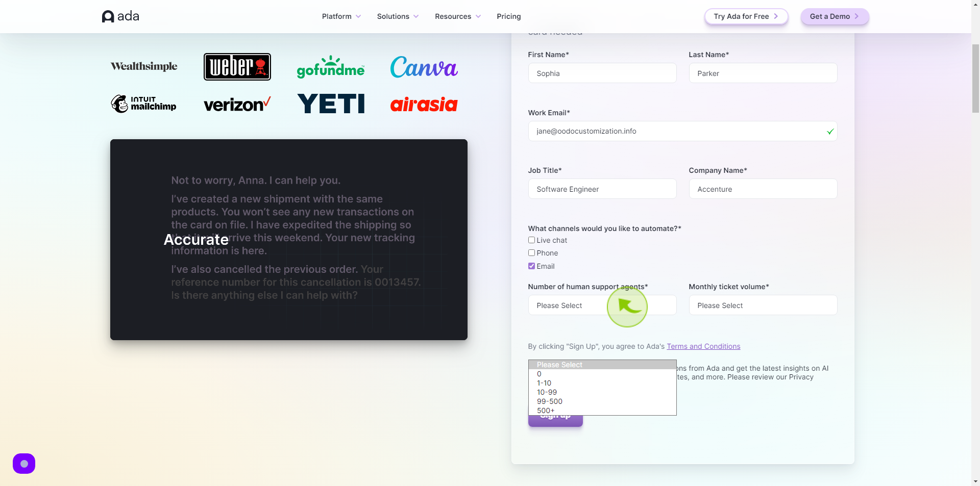This screenshot has width=980, height=486.
Task: Select the 99-500 option
Action: 602,401
